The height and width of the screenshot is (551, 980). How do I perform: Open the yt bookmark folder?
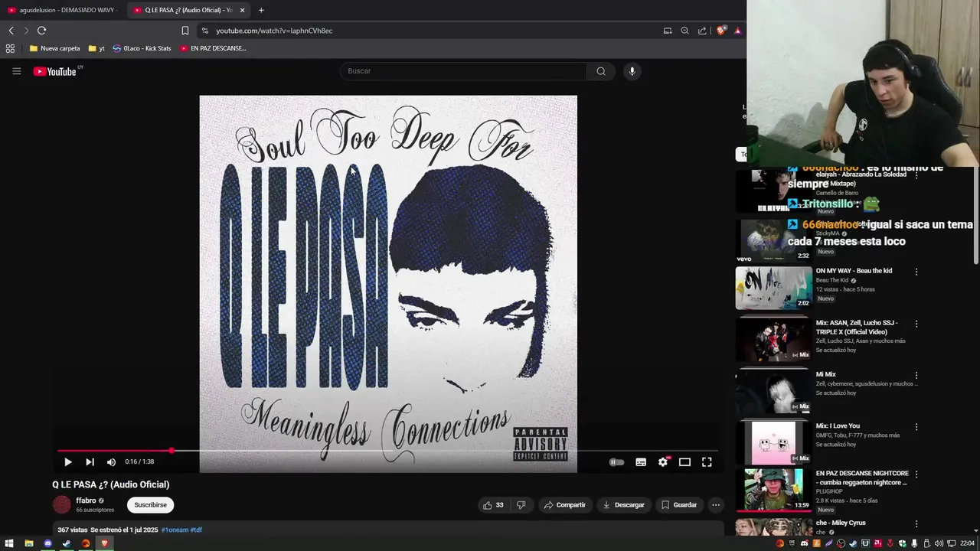point(96,48)
